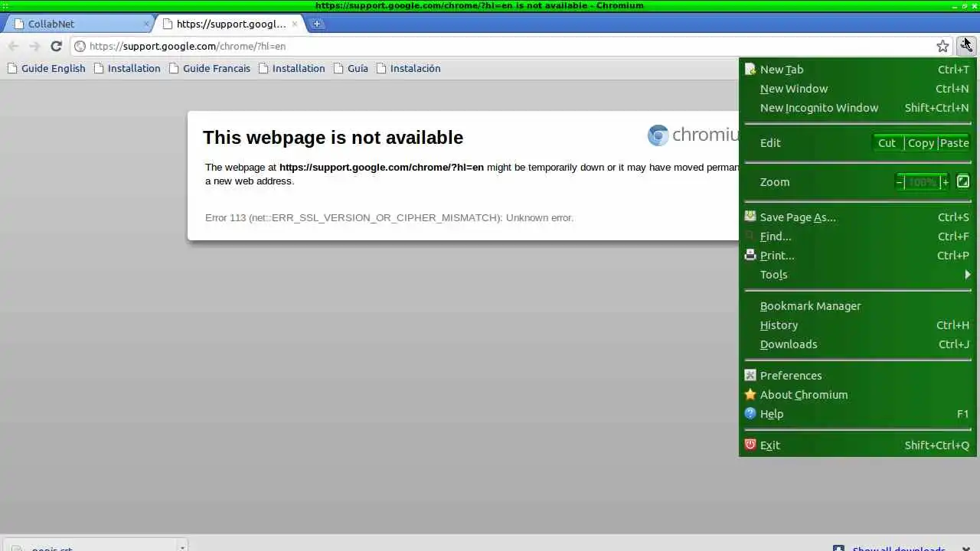Open Downloads from the menu

[857, 344]
